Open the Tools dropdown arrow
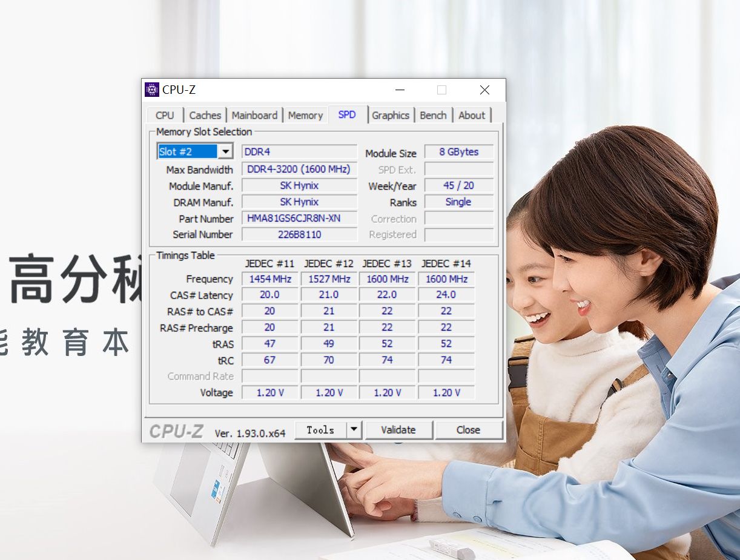 [354, 430]
